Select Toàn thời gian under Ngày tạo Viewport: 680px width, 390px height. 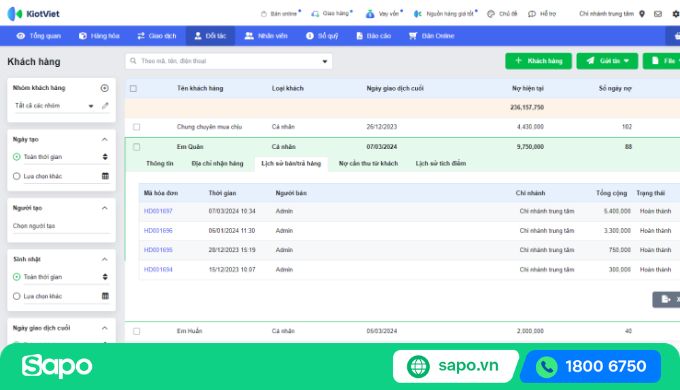16,157
